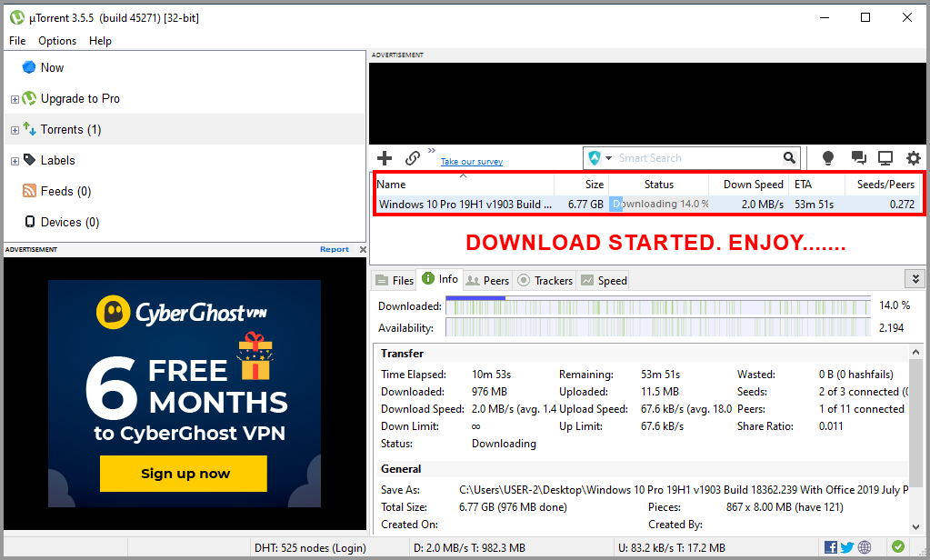Click the Downloading 14.0 % progress bar
This screenshot has width=930, height=560.
coord(659,204)
